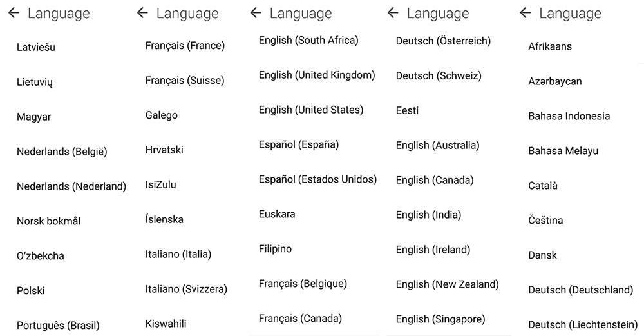This screenshot has height=336, width=644.
Task: Choose Kiswahili language option
Action: coord(166,324)
